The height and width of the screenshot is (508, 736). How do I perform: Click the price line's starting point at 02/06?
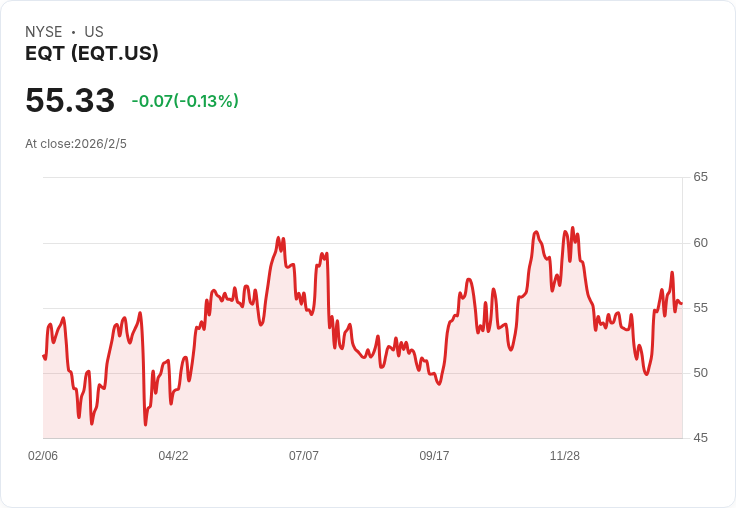tap(44, 356)
